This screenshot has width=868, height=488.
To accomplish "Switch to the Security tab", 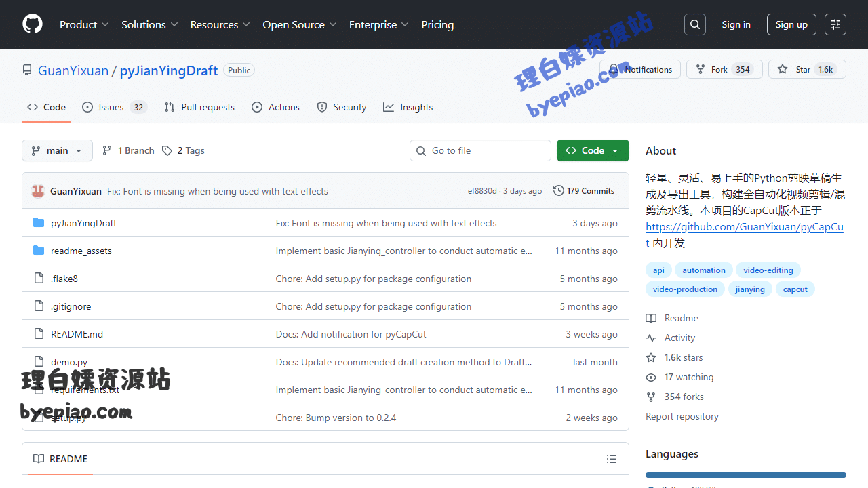I will click(342, 107).
